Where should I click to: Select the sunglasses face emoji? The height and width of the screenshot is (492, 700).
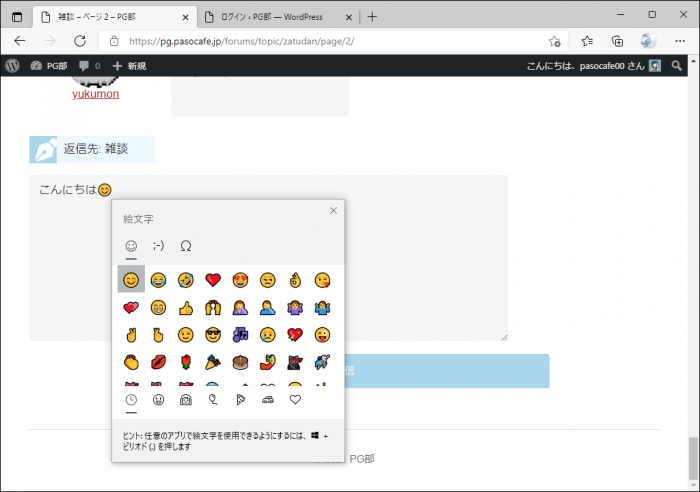(x=213, y=334)
